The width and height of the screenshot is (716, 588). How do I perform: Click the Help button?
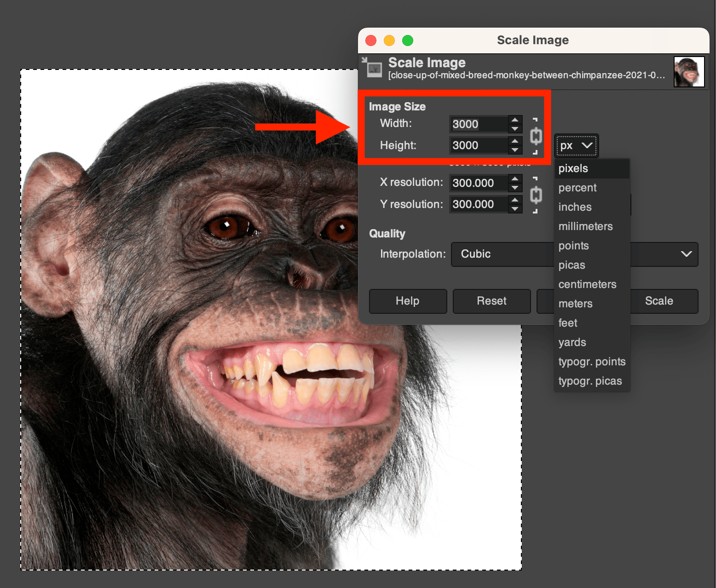[408, 301]
